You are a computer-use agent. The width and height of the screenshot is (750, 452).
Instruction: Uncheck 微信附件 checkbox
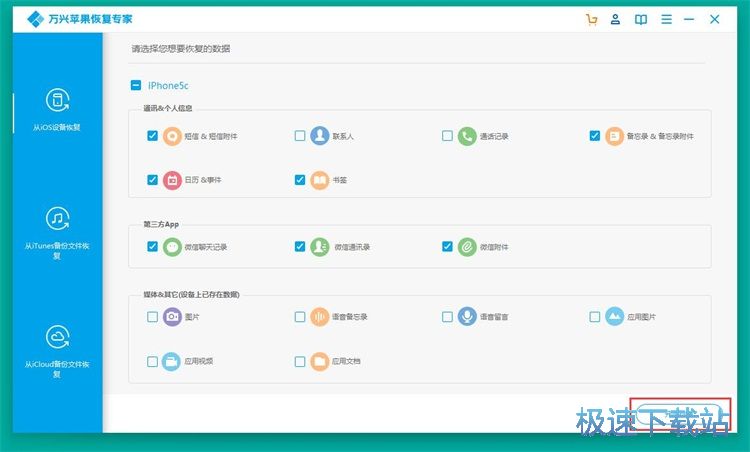(x=447, y=247)
